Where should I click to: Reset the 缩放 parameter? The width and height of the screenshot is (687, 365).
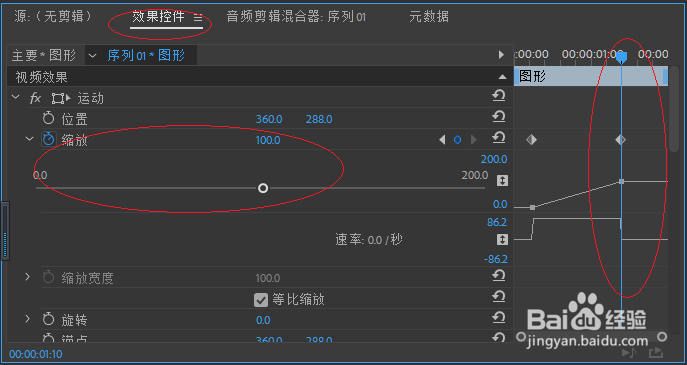click(498, 138)
